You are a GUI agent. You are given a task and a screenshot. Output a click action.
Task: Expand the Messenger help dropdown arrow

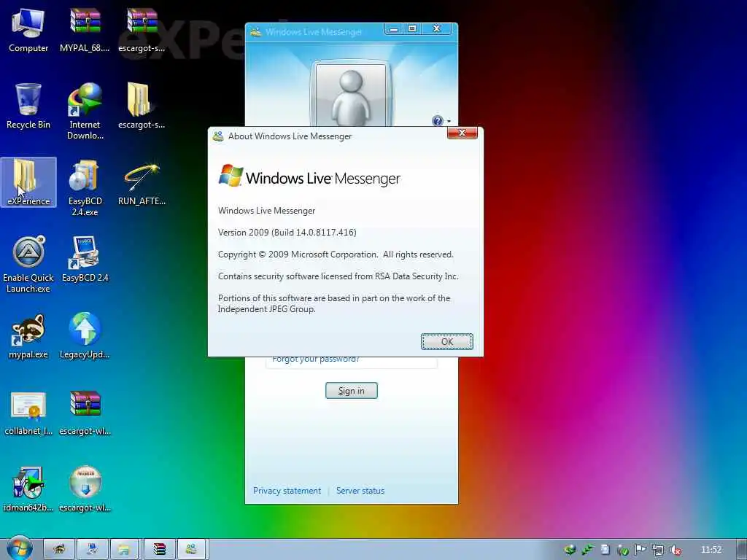449,122
